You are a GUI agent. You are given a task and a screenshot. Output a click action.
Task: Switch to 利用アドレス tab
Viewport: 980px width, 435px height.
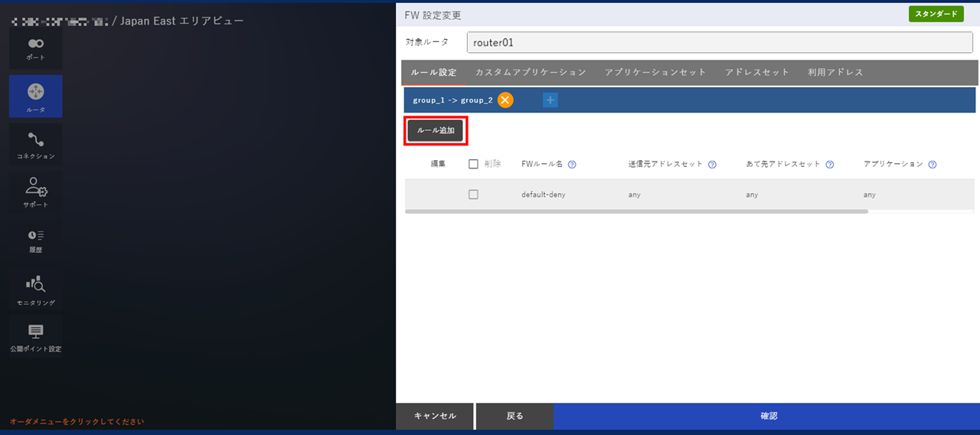coord(835,72)
